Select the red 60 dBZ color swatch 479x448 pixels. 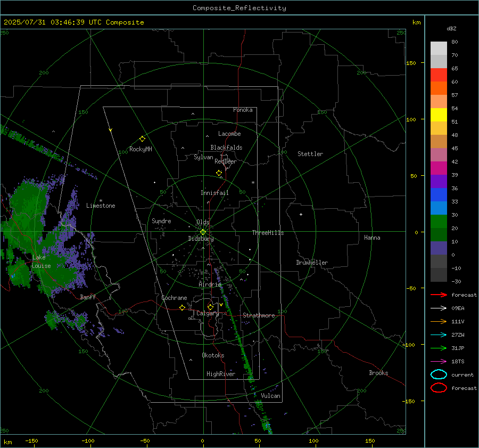(439, 75)
